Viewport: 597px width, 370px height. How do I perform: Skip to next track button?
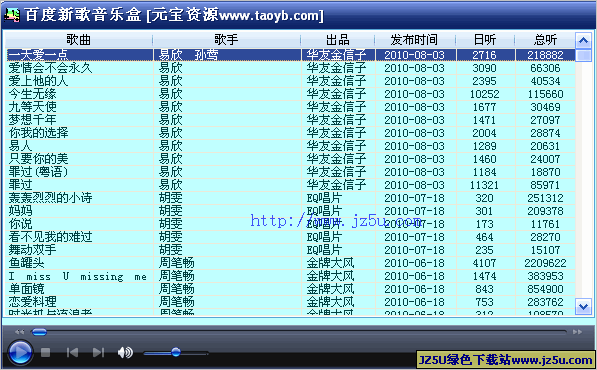coord(98,352)
